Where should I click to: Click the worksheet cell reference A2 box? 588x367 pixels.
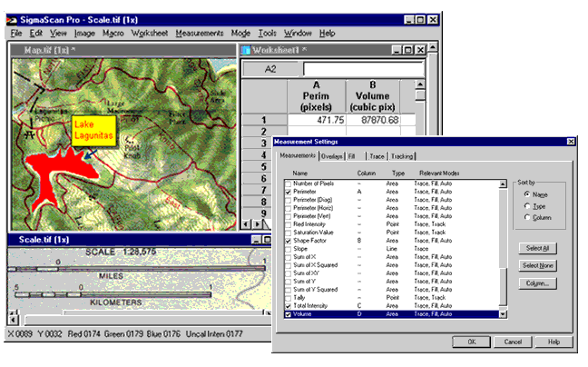271,69
